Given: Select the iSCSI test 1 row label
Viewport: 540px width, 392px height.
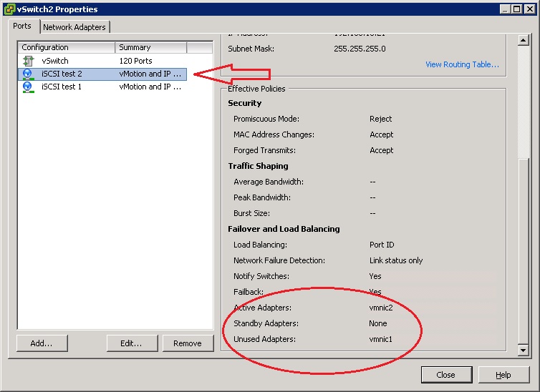Looking at the screenshot, I should pyautogui.click(x=62, y=87).
